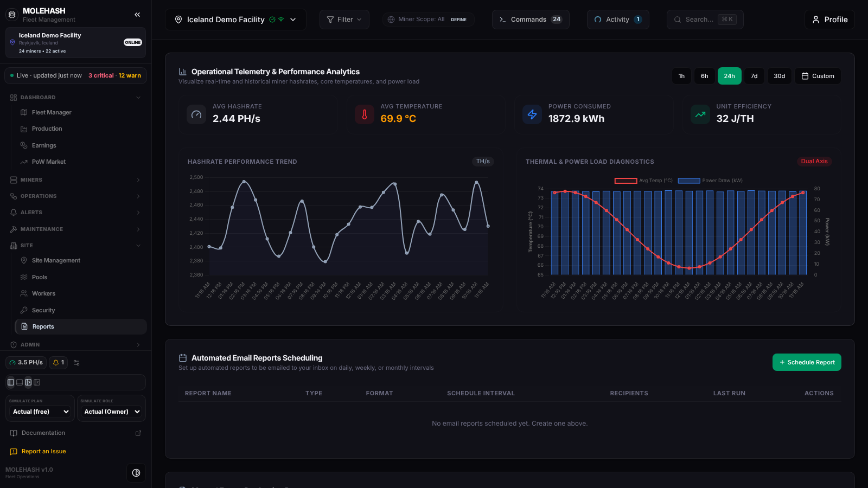This screenshot has height=488, width=868.
Task: Click the MoleHash logo icon
Action: tap(12, 15)
